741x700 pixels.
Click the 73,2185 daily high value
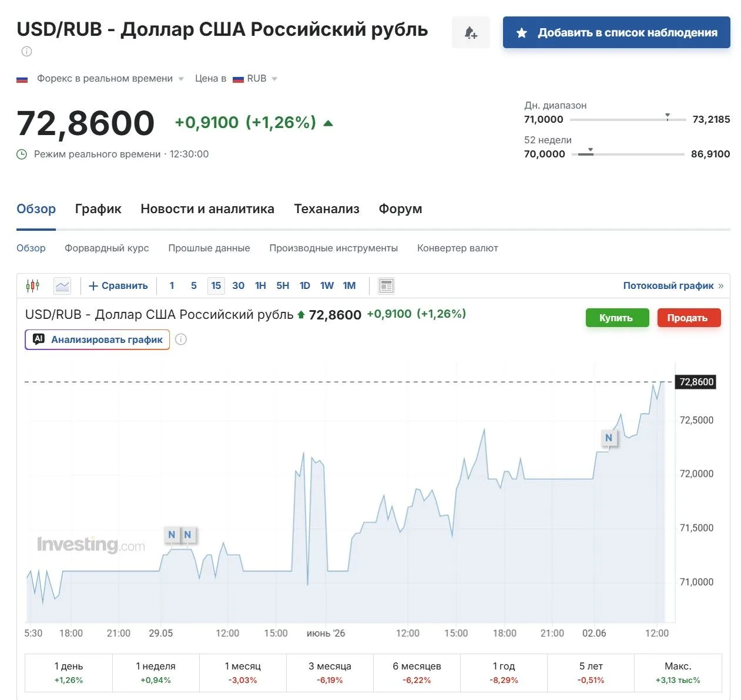[x=711, y=120]
